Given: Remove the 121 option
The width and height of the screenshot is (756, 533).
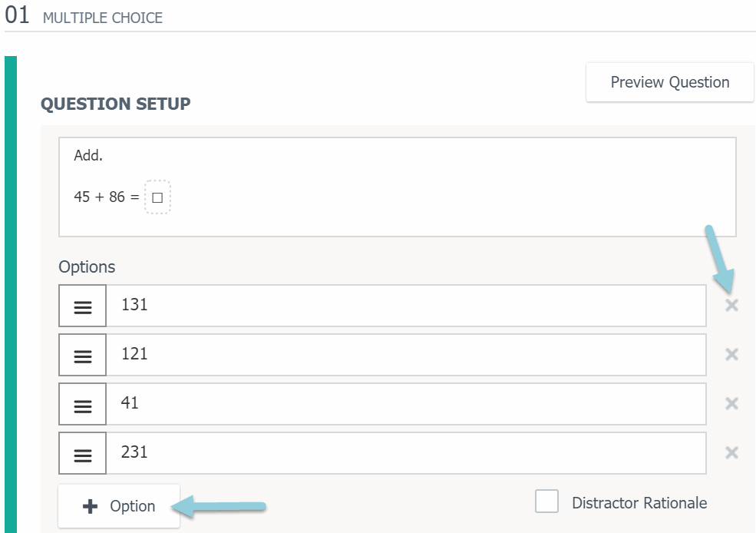Looking at the screenshot, I should coord(731,354).
